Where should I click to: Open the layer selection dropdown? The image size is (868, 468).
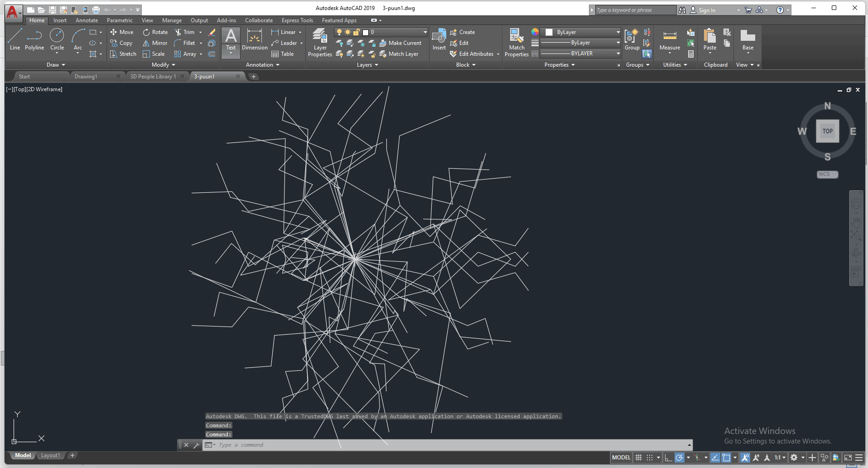(x=425, y=32)
